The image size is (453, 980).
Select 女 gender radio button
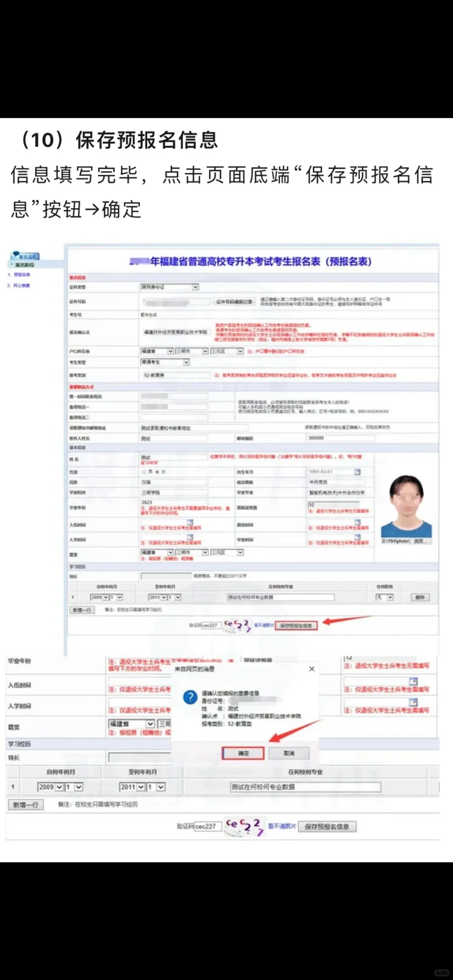point(157,472)
